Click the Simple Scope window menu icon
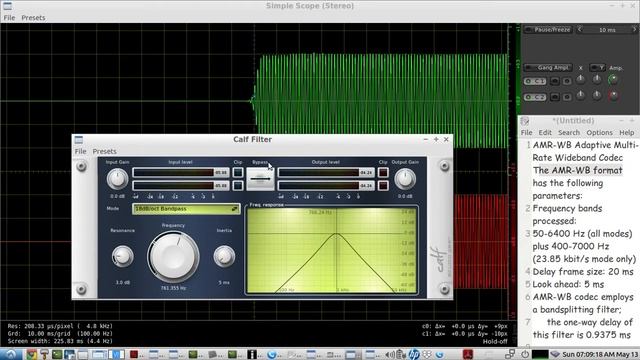640x360 pixels. pos(7,6)
